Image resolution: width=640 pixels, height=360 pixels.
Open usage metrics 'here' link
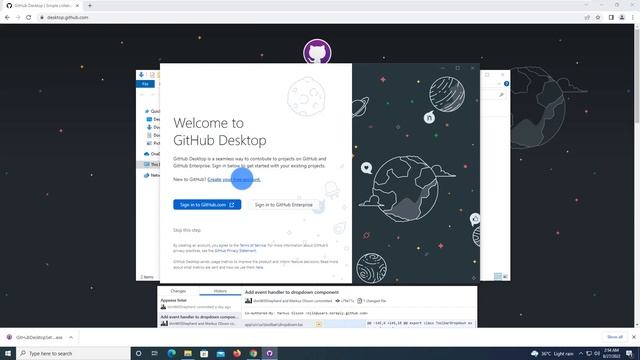coord(260,267)
